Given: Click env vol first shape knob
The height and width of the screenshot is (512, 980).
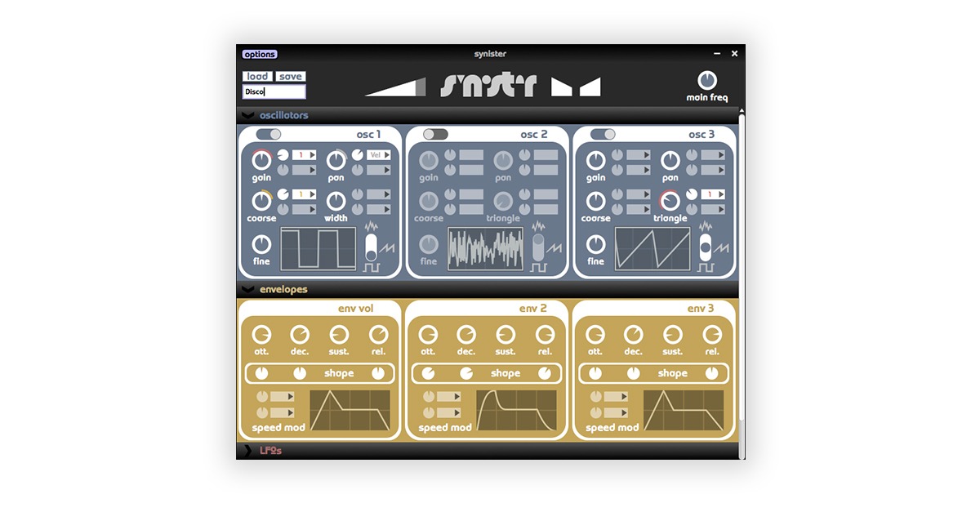Looking at the screenshot, I should [261, 373].
